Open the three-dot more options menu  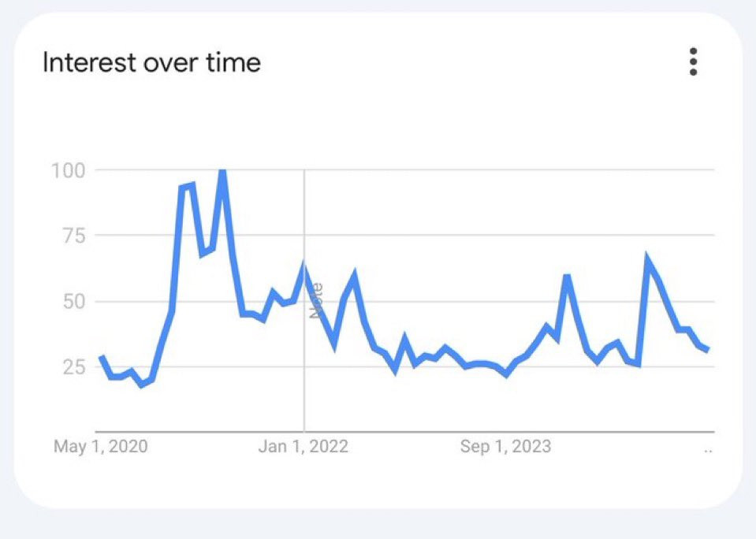(x=693, y=61)
